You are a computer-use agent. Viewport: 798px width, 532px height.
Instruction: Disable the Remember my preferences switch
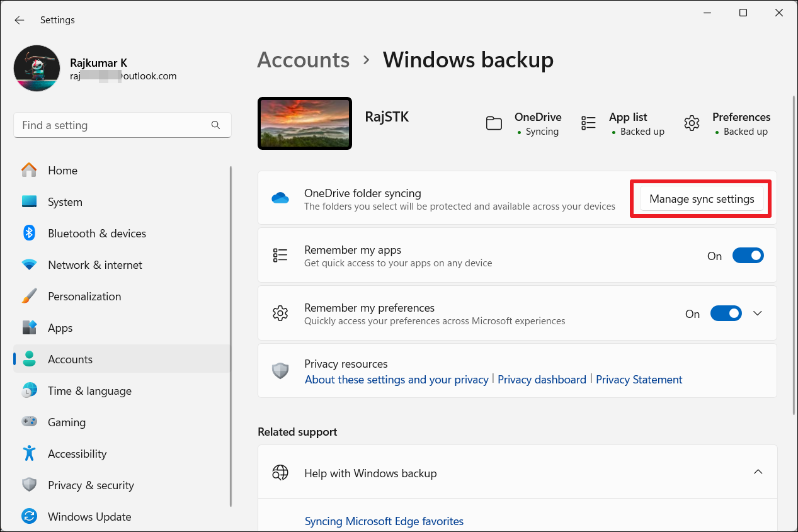click(726, 314)
